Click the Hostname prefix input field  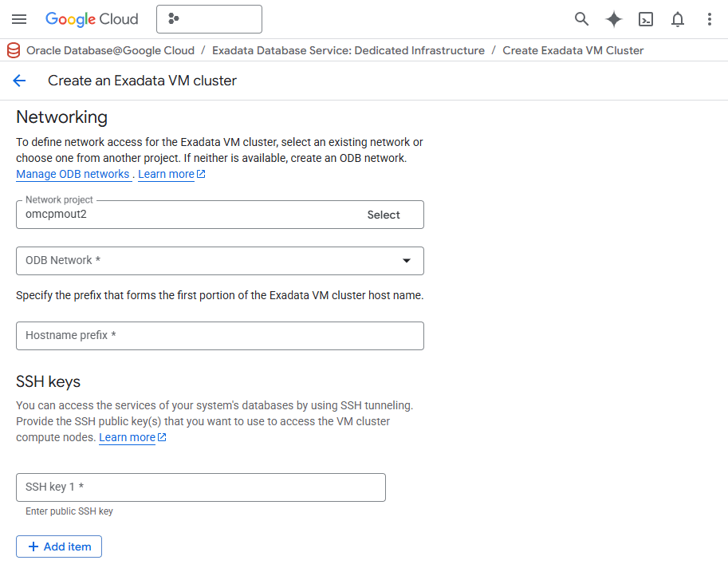[220, 335]
